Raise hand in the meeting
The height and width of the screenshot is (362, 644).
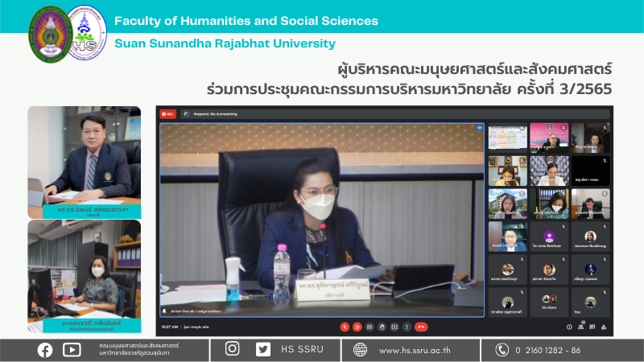point(382,327)
